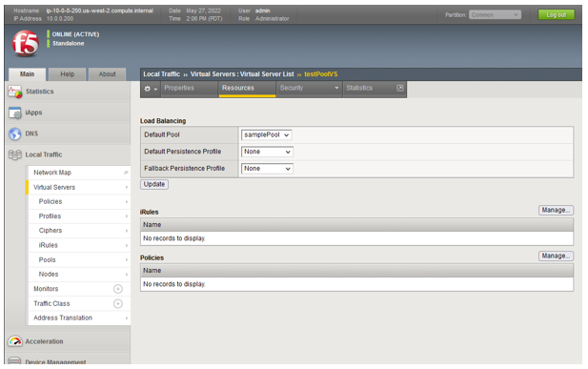Expand the Pools submenu arrow
Image resolution: width=588 pixels, height=369 pixels.
pos(127,259)
